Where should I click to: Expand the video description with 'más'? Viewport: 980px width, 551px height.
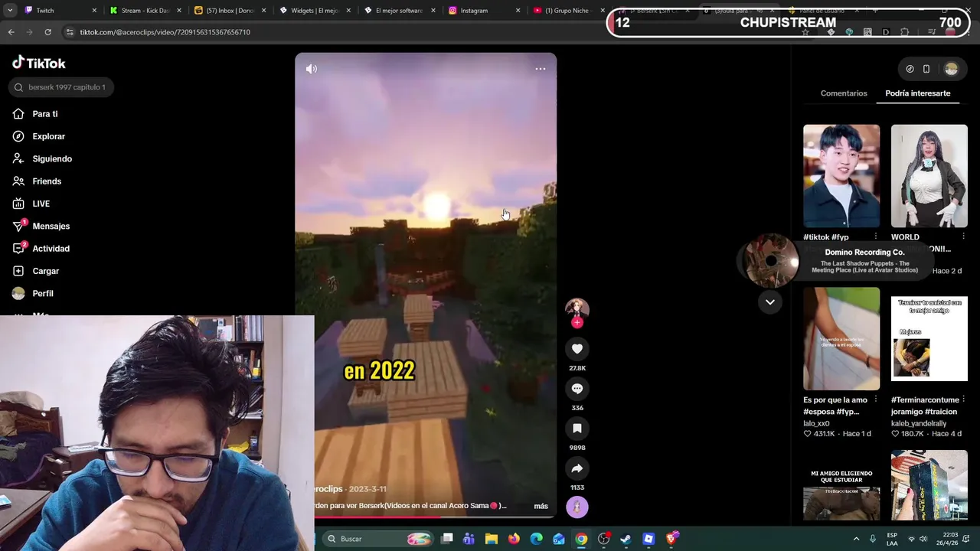541,506
